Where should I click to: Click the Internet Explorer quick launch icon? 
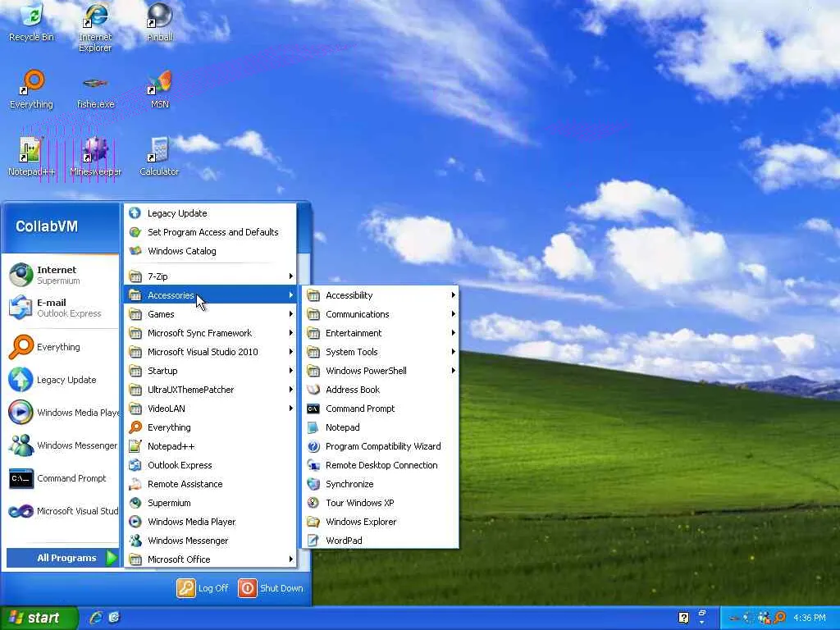coord(96,617)
